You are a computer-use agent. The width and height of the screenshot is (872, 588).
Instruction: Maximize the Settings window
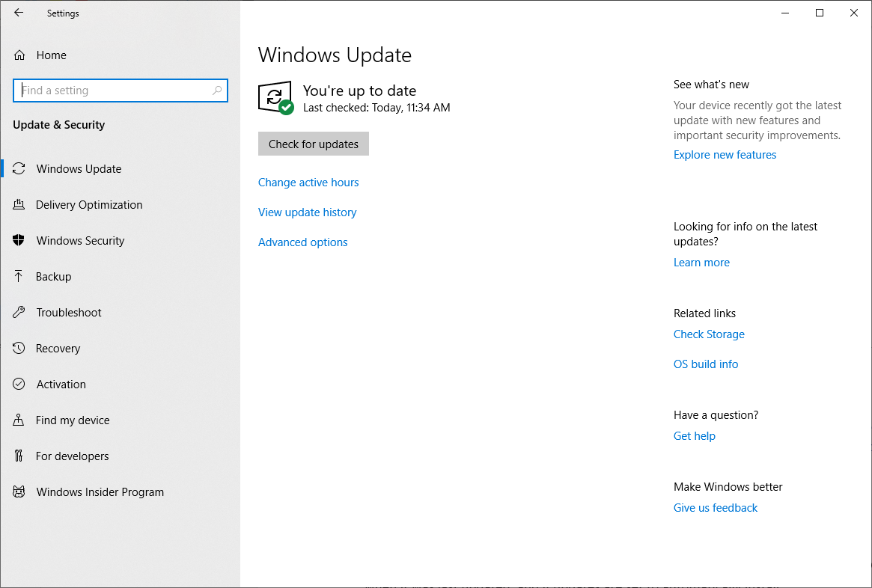pyautogui.click(x=820, y=13)
